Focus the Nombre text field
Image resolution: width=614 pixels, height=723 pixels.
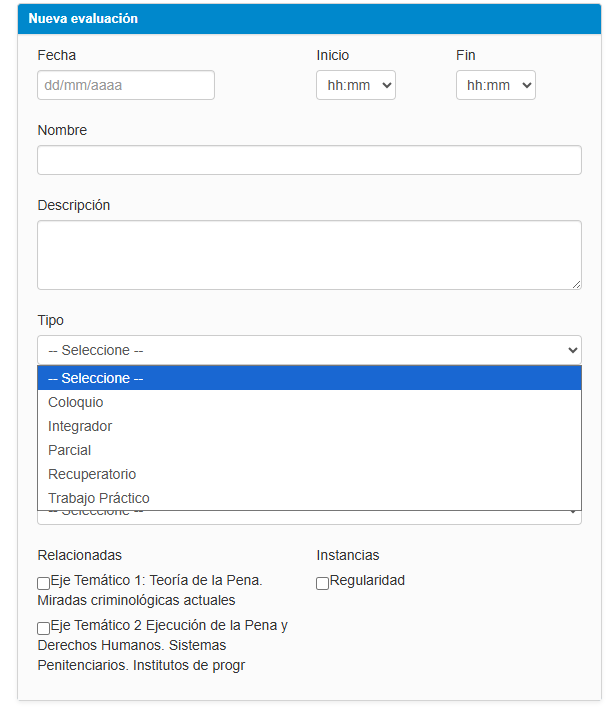(x=309, y=160)
